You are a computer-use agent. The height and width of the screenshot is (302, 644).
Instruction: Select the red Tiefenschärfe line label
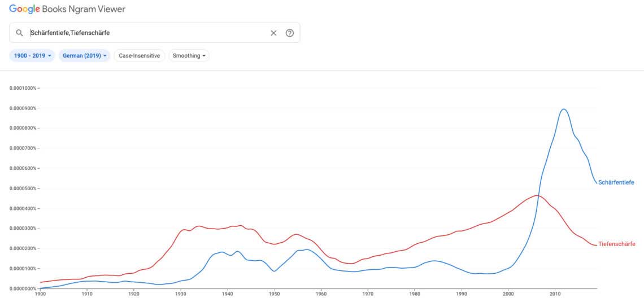pyautogui.click(x=617, y=244)
